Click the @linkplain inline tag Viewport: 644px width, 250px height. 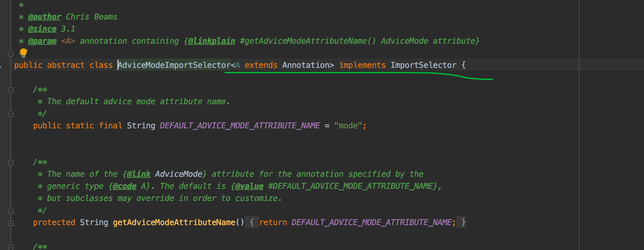click(x=211, y=41)
